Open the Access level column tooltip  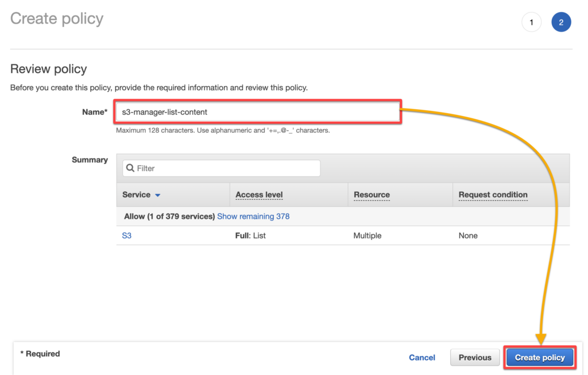point(258,195)
